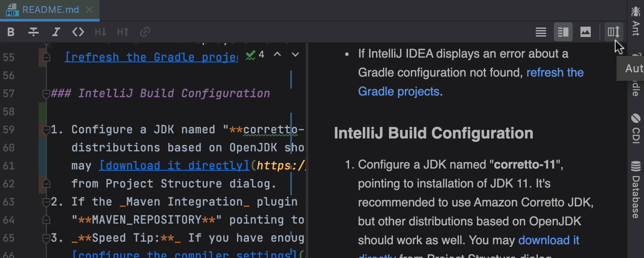Click 'from Project Structure dialog.' line
Image resolution: width=644 pixels, height=258 pixels.
coord(174,184)
